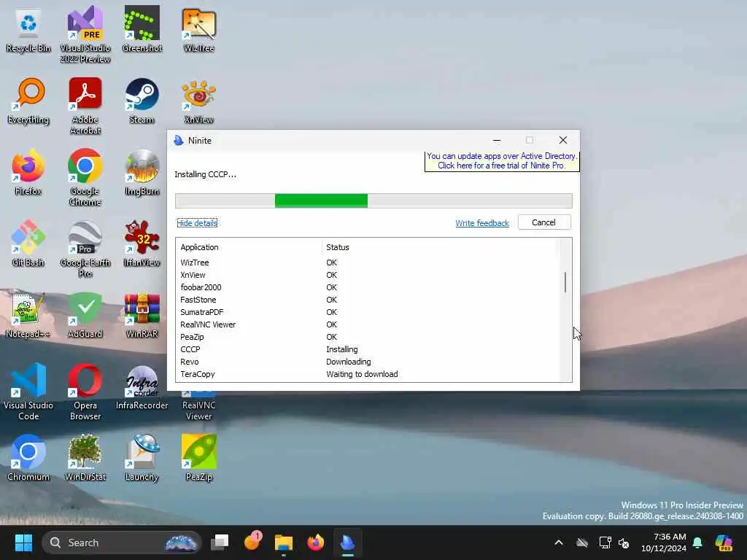This screenshot has height=560, width=747.
Task: Select the ImgBurn desktop icon
Action: (x=142, y=172)
